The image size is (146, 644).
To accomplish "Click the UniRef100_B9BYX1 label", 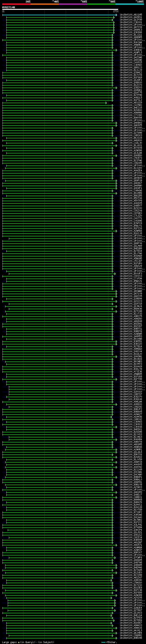I will pyautogui.click(x=131, y=329).
